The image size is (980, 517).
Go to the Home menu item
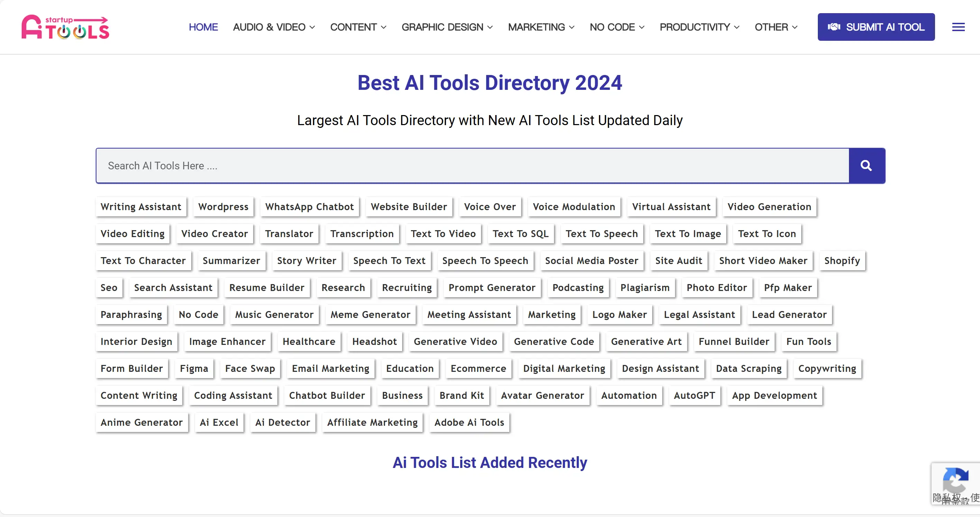[x=203, y=27]
